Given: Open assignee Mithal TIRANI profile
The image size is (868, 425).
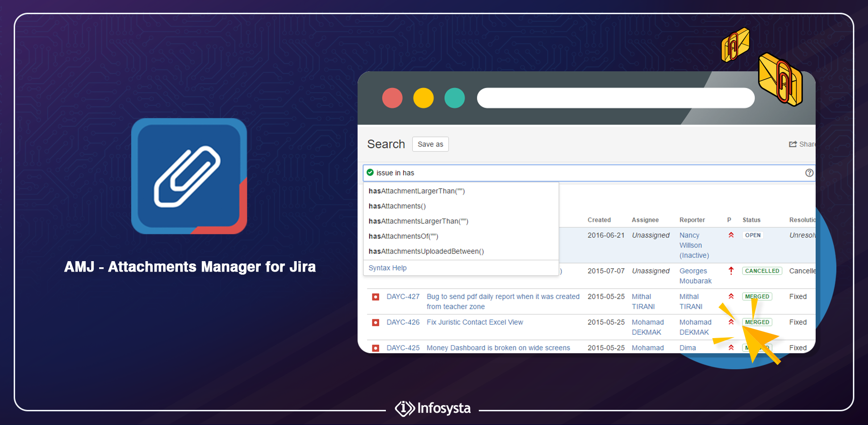Looking at the screenshot, I should tap(643, 301).
